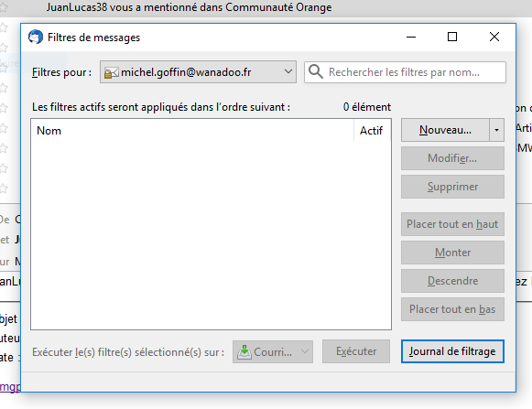This screenshot has height=409, width=532.
Task: Click the Thunderbird icon in title bar
Action: pyautogui.click(x=36, y=37)
